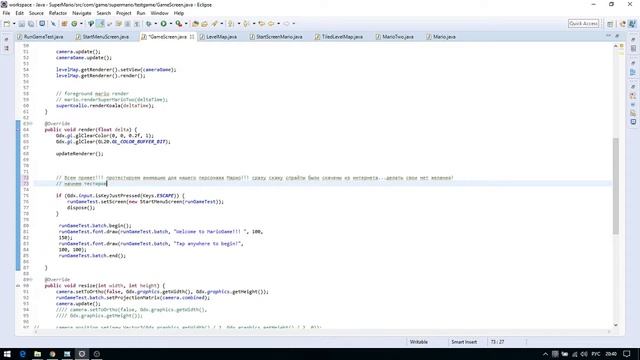
Task: Click the Last Edit Location icon
Action: (x=261, y=24)
